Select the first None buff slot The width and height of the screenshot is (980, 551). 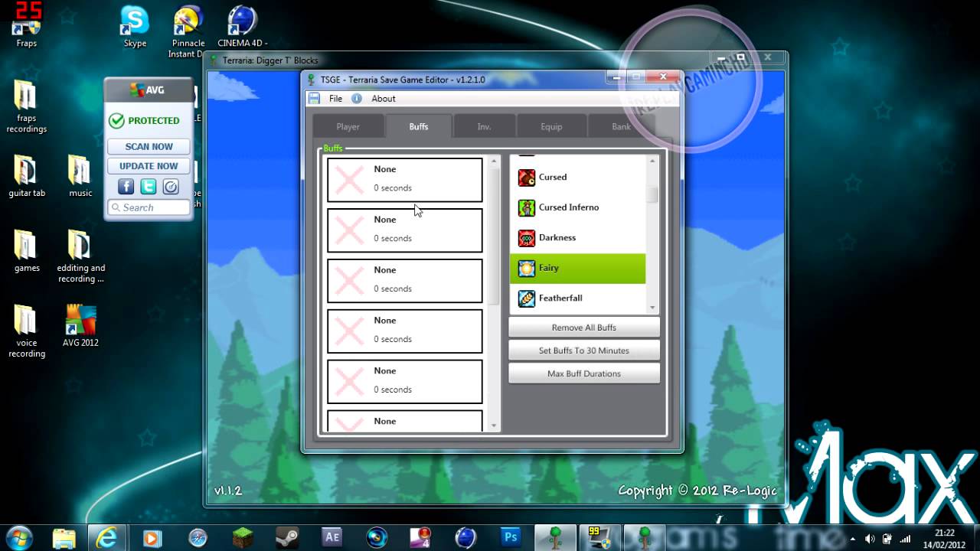(x=405, y=180)
